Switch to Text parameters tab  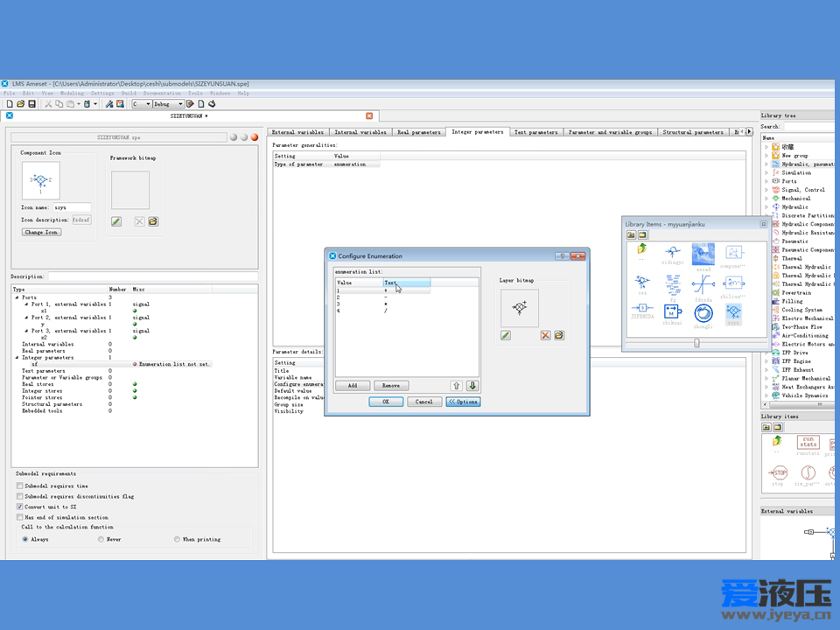(x=535, y=132)
